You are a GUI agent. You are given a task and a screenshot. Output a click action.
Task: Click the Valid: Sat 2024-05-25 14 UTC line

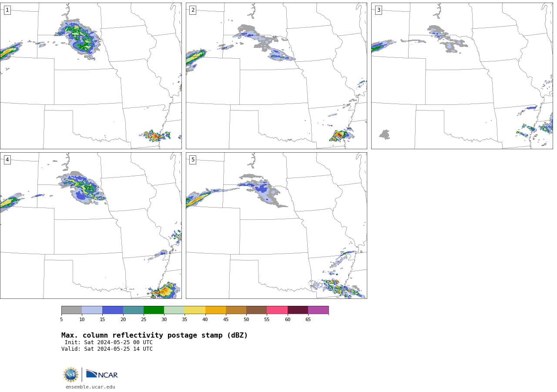(x=107, y=349)
